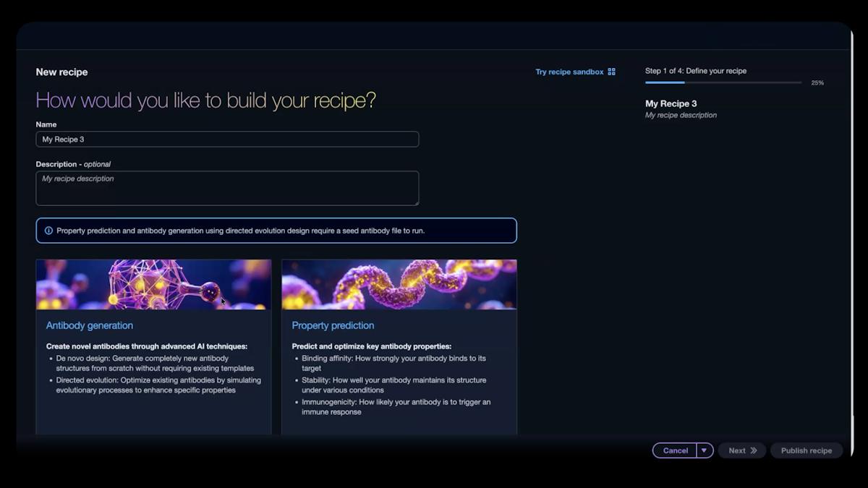868x488 pixels.
Task: Click the info icon in the seed antibody notice
Action: point(48,230)
